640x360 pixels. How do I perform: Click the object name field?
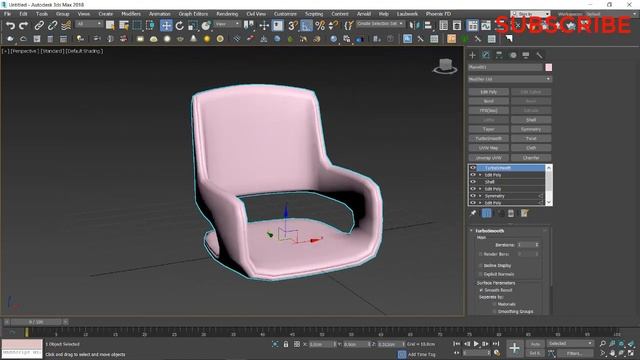pyautogui.click(x=505, y=67)
